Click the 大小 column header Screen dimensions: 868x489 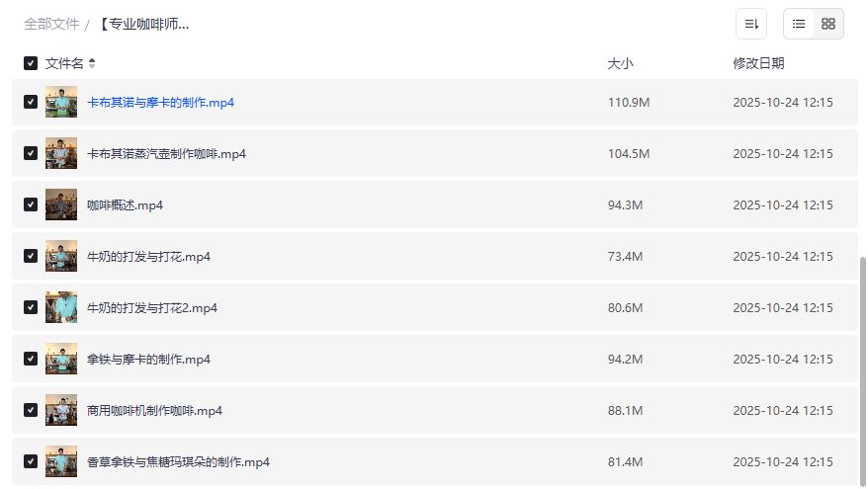tap(620, 63)
